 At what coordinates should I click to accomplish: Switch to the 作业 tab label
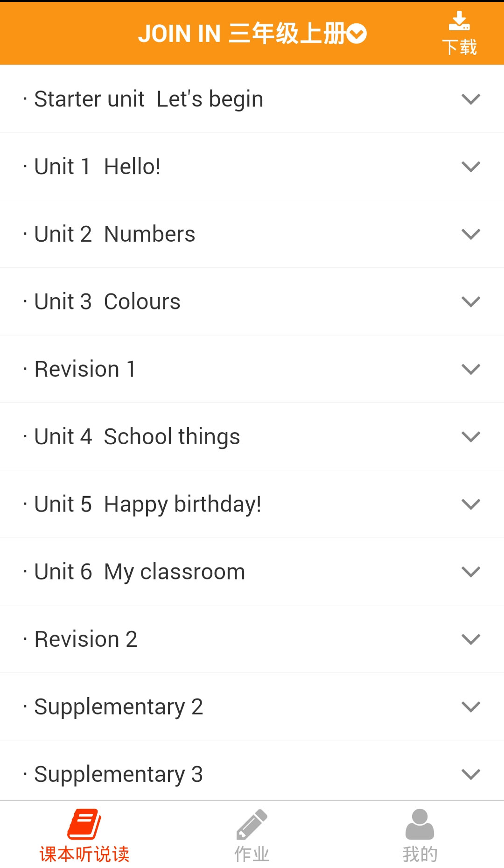pos(252,854)
